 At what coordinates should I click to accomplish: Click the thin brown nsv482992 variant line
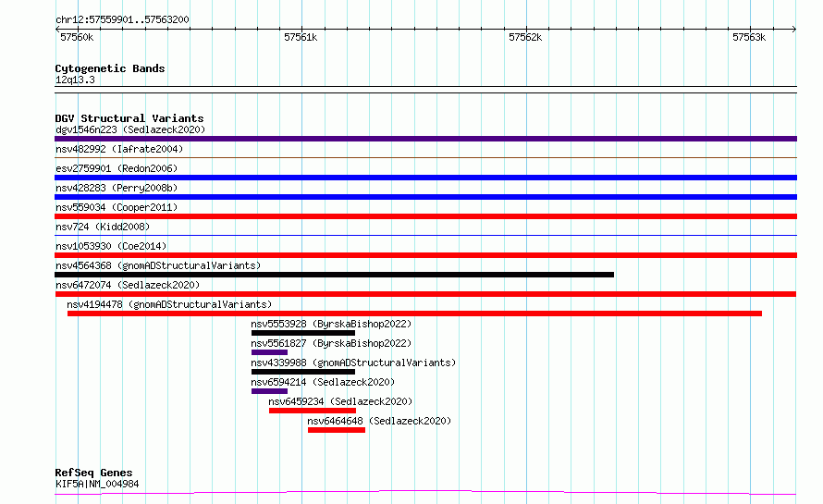pyautogui.click(x=425, y=157)
